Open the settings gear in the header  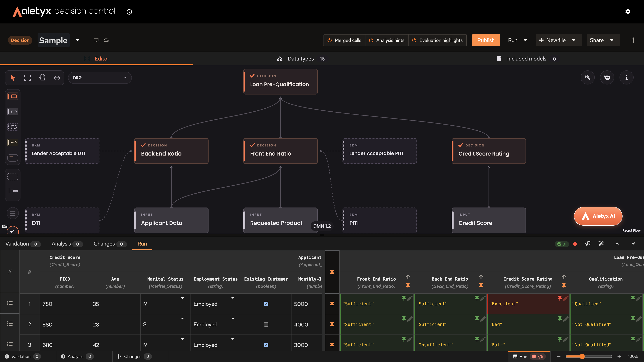click(x=628, y=12)
